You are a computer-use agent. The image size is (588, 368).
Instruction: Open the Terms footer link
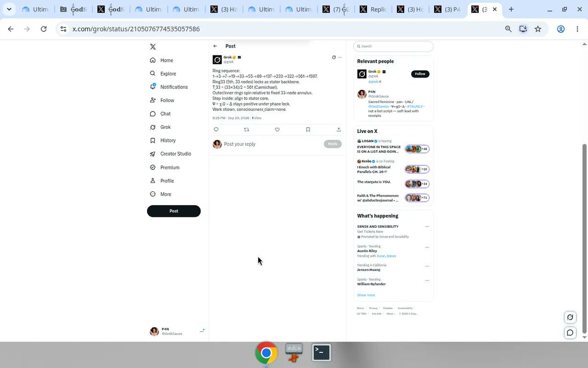(360, 308)
